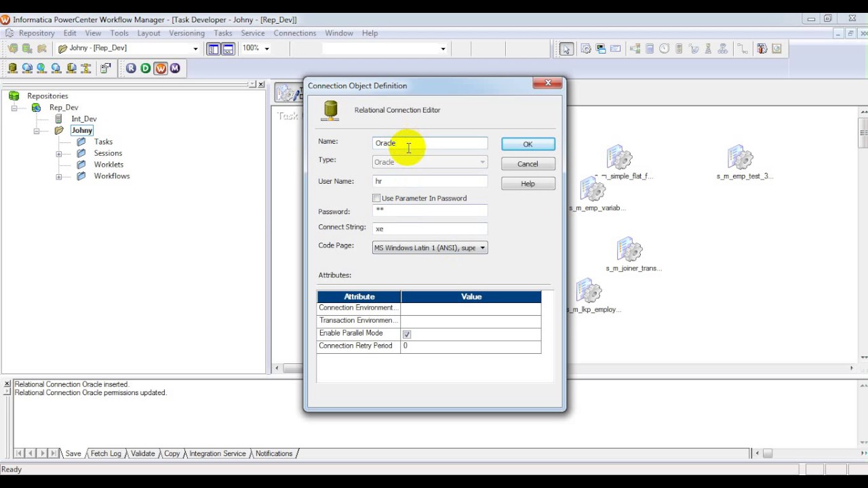The width and height of the screenshot is (868, 488).
Task: Open the Johny - [Rep_Dev] folder dropdown
Action: (195, 49)
